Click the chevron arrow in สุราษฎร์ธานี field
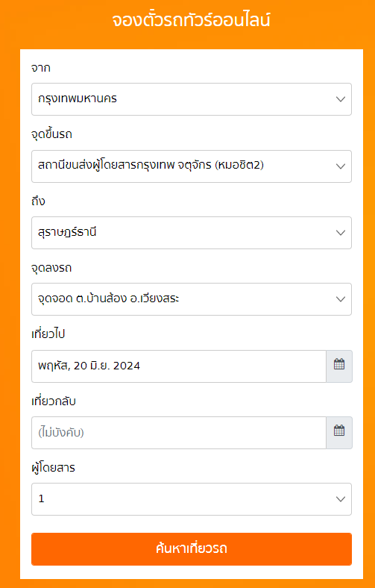The height and width of the screenshot is (588, 375). [341, 233]
